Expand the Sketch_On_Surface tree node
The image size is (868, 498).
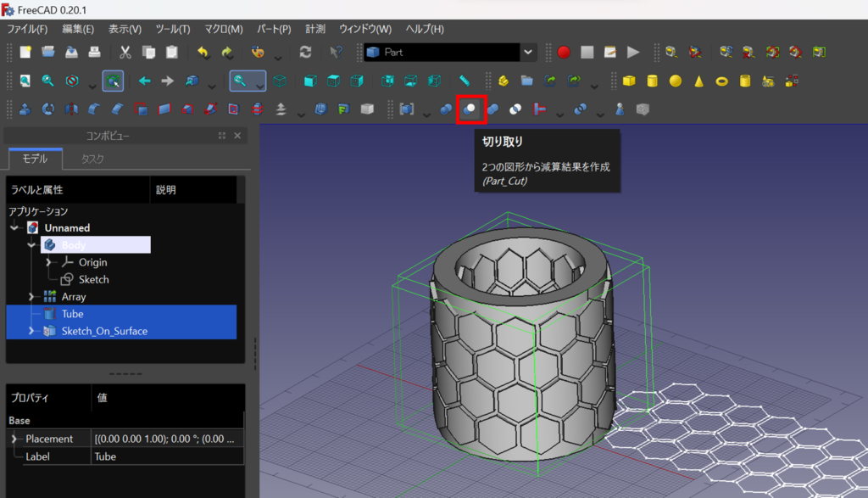click(x=31, y=331)
